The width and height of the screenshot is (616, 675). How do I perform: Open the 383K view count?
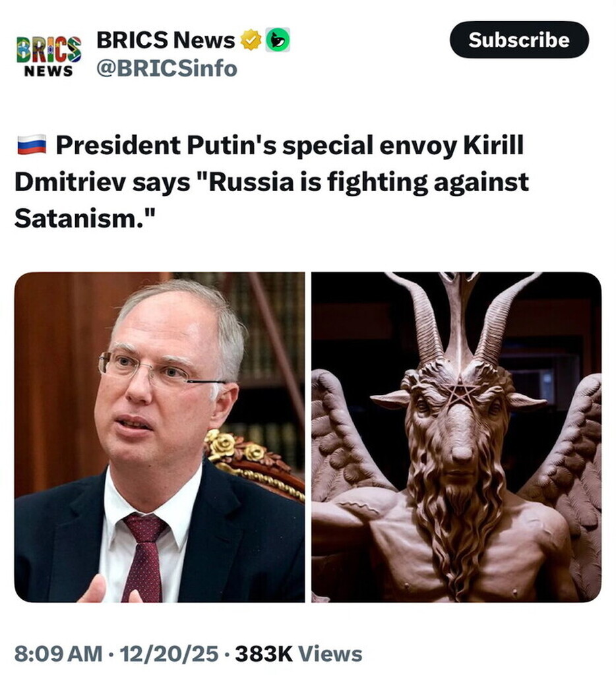pos(264,654)
